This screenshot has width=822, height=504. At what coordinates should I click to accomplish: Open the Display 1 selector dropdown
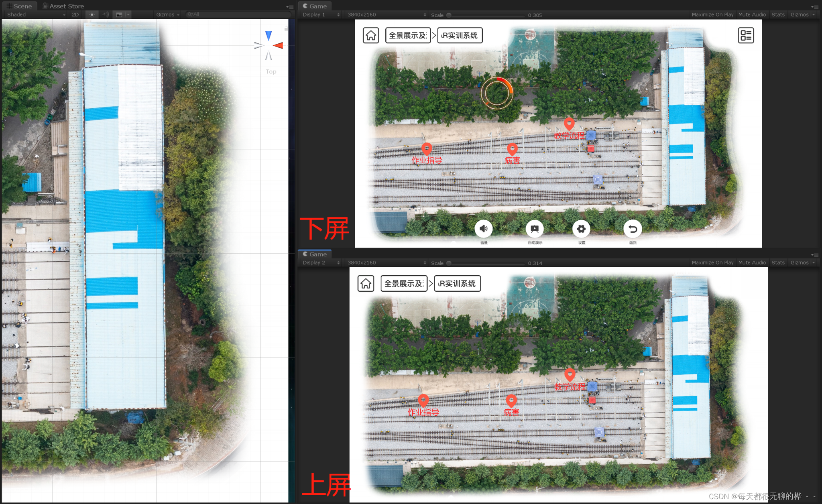coord(321,14)
